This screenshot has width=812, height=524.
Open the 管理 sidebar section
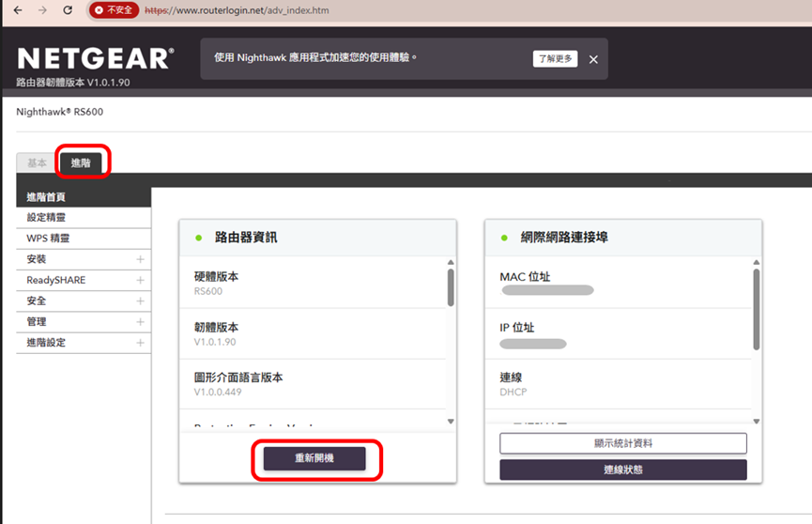pyautogui.click(x=84, y=322)
